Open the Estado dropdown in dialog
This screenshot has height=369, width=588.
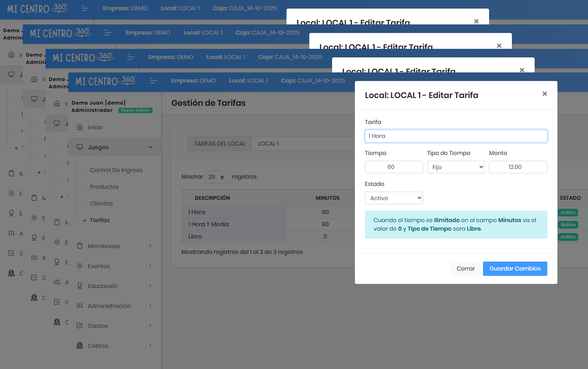pos(393,198)
